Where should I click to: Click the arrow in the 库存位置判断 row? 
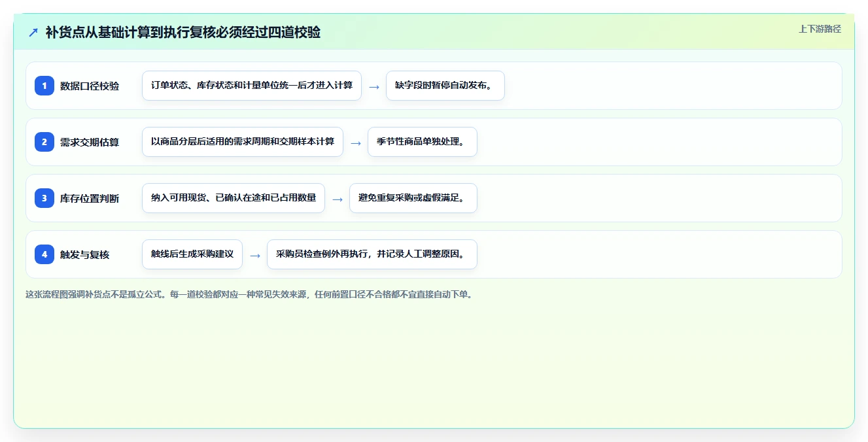(x=338, y=199)
